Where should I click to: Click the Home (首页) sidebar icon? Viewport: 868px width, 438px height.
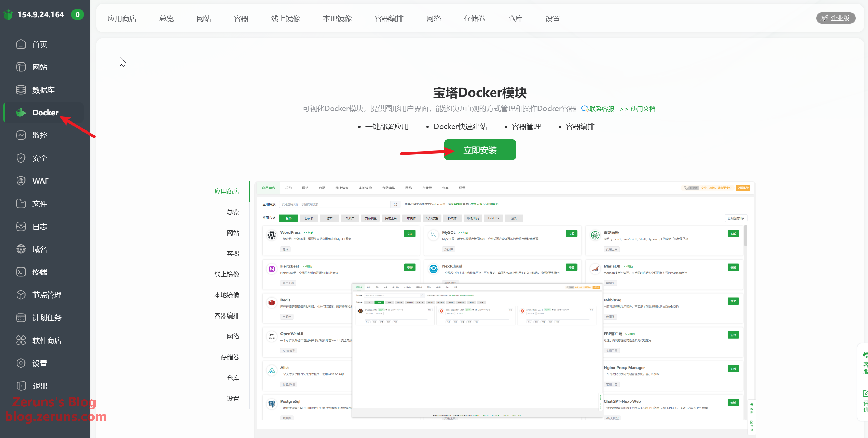[21, 44]
